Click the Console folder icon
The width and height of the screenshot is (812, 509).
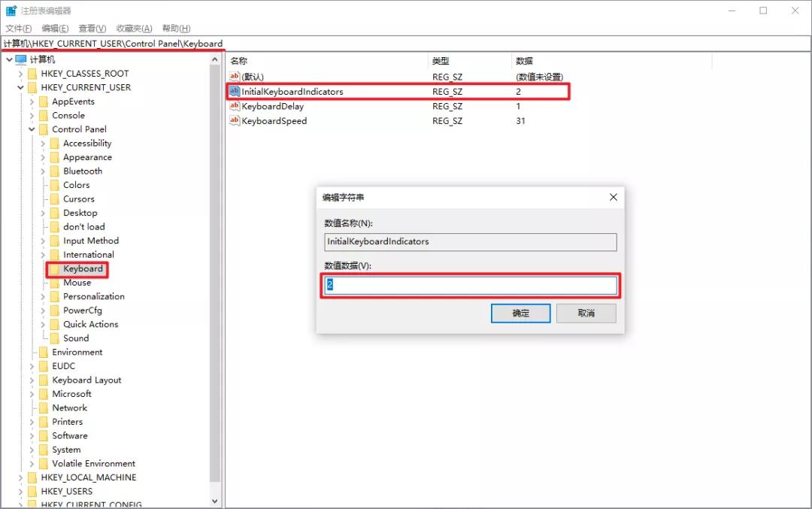click(44, 116)
